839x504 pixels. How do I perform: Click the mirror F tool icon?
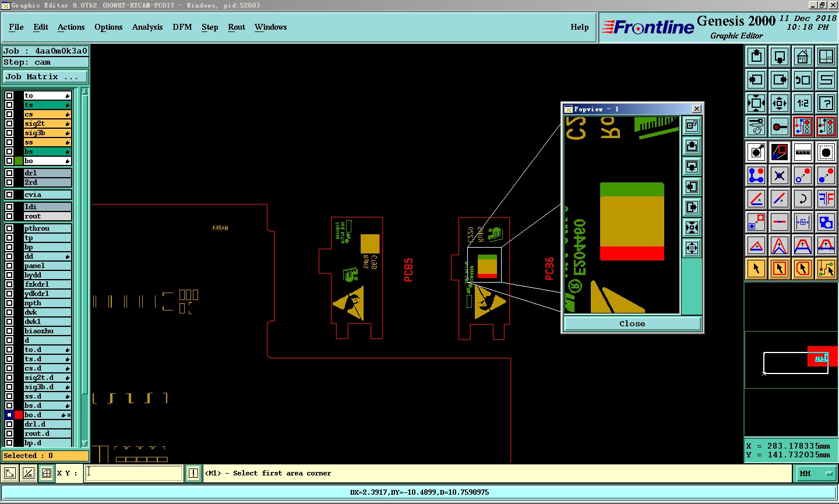[x=826, y=199]
